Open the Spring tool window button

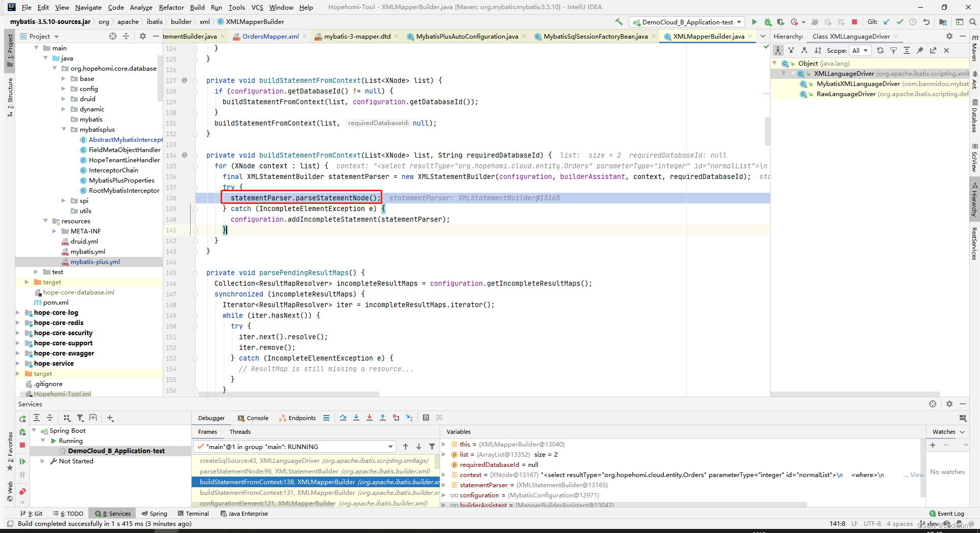pos(154,514)
